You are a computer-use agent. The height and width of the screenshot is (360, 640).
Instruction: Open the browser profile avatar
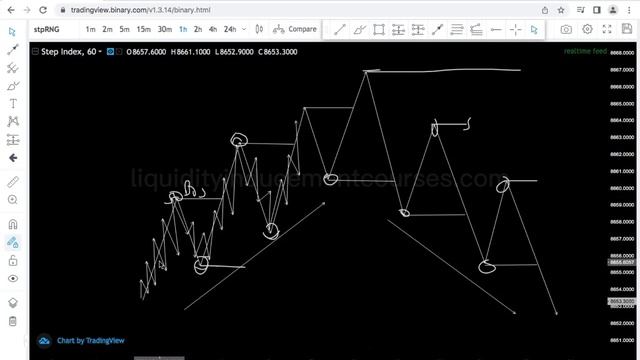[x=613, y=10]
